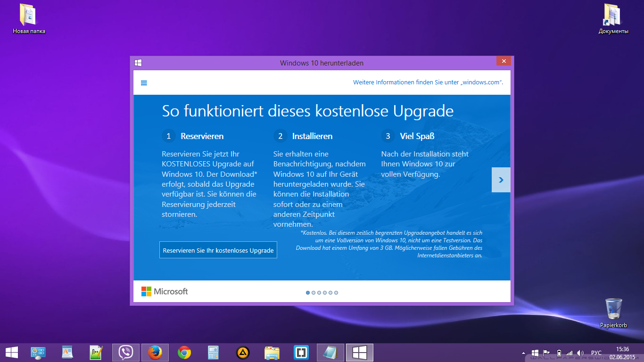
Task: Launch Google Chrome from the taskbar
Action: (184, 353)
